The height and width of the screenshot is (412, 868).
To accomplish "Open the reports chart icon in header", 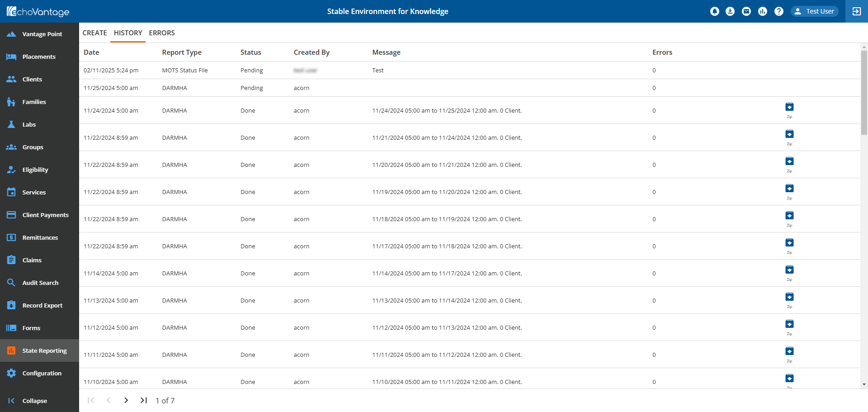I will (763, 11).
